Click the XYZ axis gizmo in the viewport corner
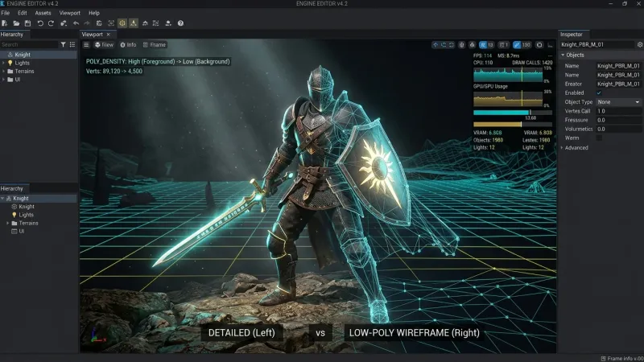644x362 pixels. [x=97, y=335]
